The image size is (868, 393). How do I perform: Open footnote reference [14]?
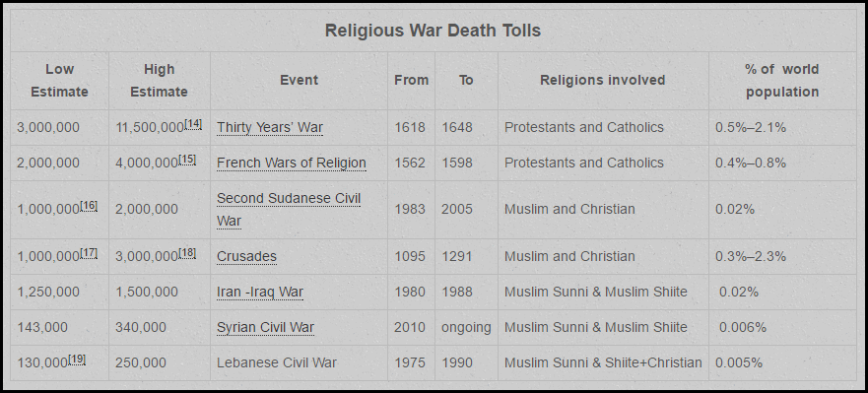(x=193, y=123)
